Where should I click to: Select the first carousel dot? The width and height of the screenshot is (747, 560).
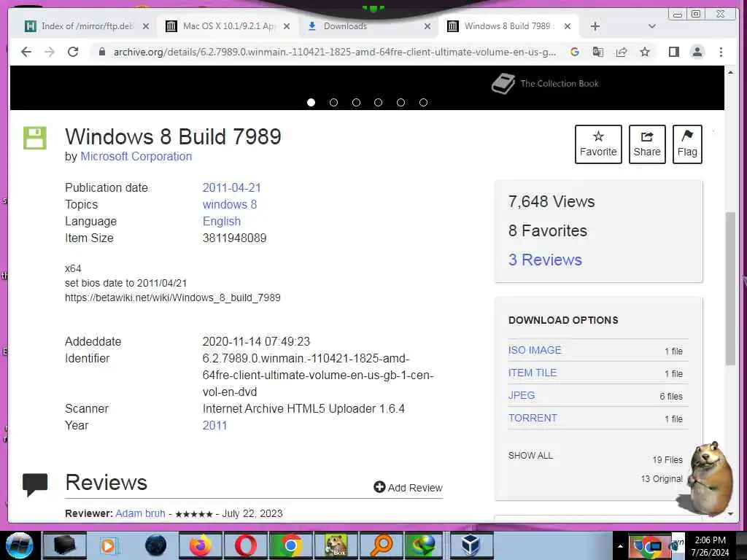pos(311,102)
